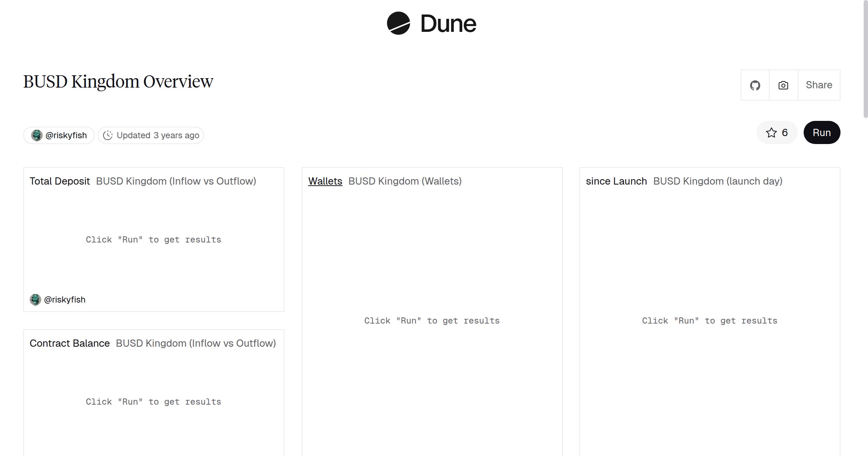Click @riskyfish link under Total Deposit
Image resolution: width=868 pixels, height=456 pixels.
tap(64, 300)
